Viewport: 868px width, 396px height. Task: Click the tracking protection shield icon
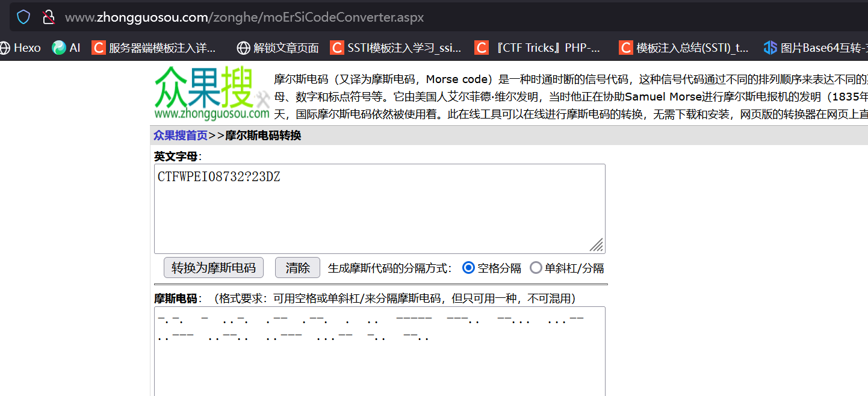(23, 16)
